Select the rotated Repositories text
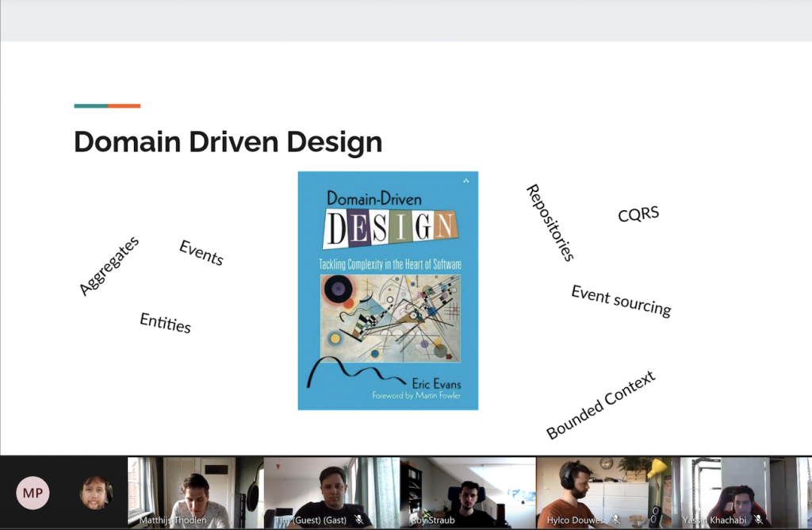Screen dimensions: 812x530 [550, 222]
